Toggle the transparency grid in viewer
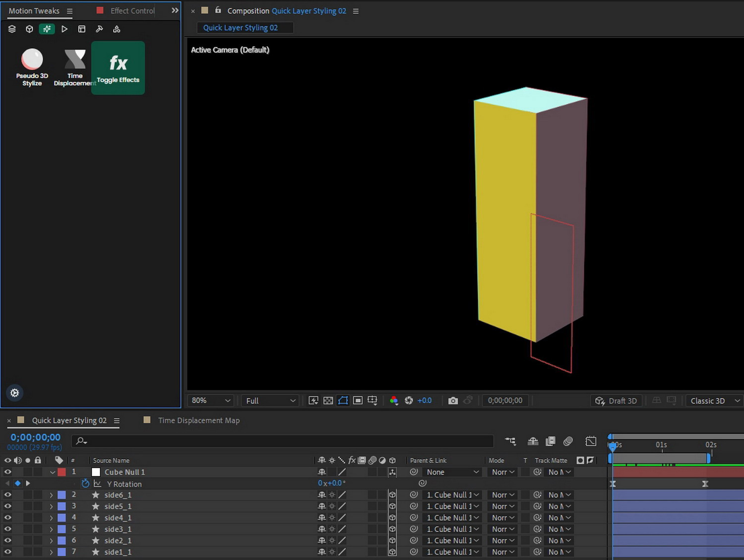744x560 pixels. [328, 401]
